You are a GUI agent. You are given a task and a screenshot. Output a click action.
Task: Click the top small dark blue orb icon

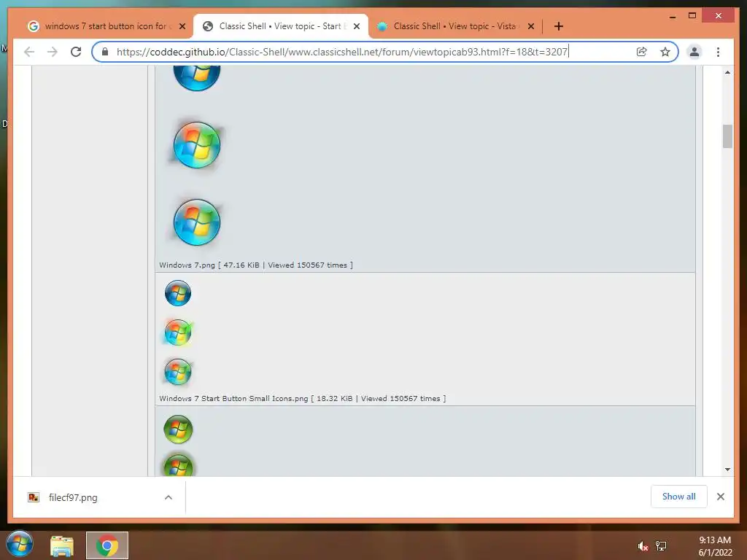[178, 293]
